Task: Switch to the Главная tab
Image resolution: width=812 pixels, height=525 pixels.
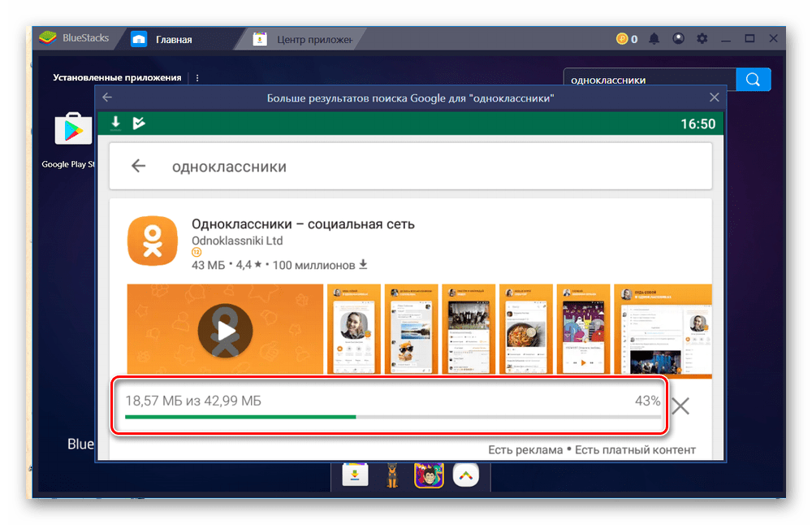Action: (x=174, y=39)
